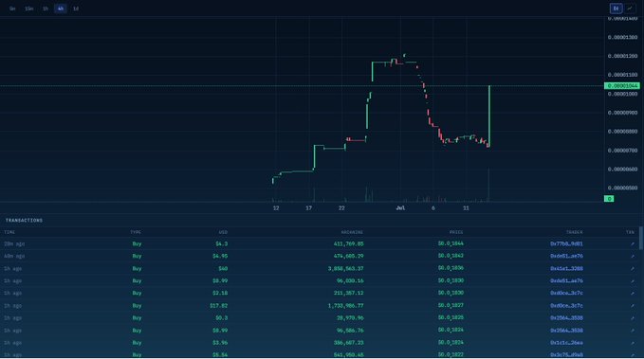Open transaction link for the $40 buy
The width and height of the screenshot is (644, 359).
click(x=632, y=269)
